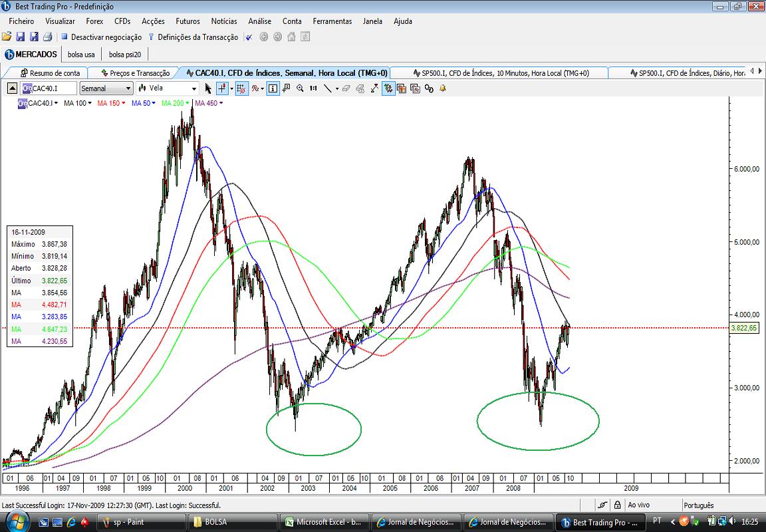Toggle the data info box icon
Screen dimensions: 766x532
click(x=273, y=88)
